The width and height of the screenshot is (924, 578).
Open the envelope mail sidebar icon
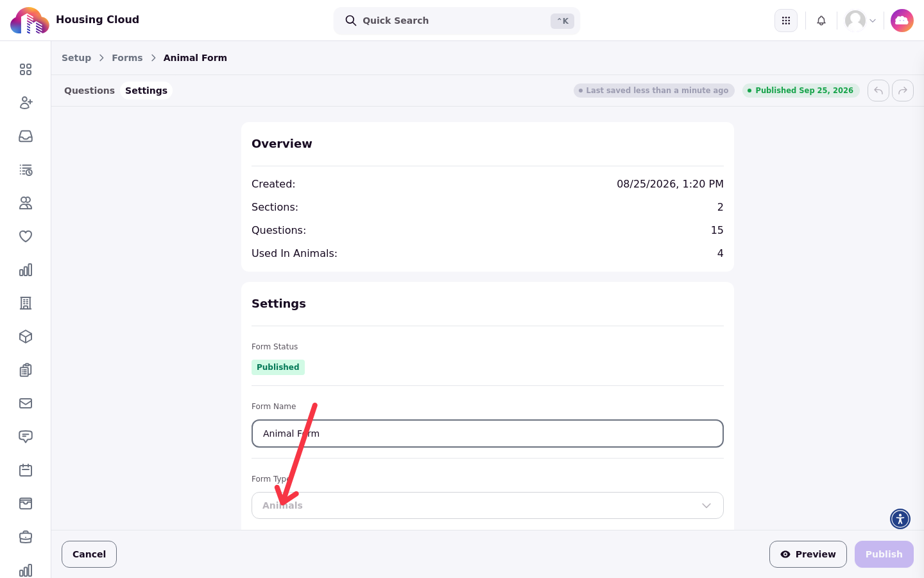point(26,403)
